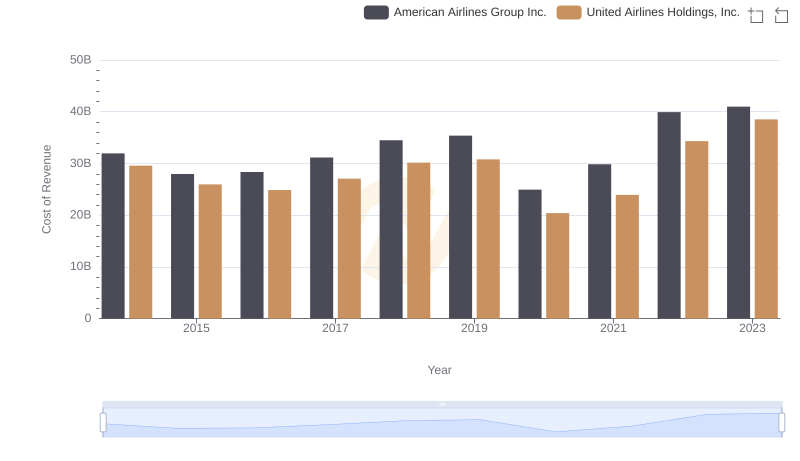The height and width of the screenshot is (461, 800).
Task: Click the United Airlines bar for 2022
Action: point(697,229)
